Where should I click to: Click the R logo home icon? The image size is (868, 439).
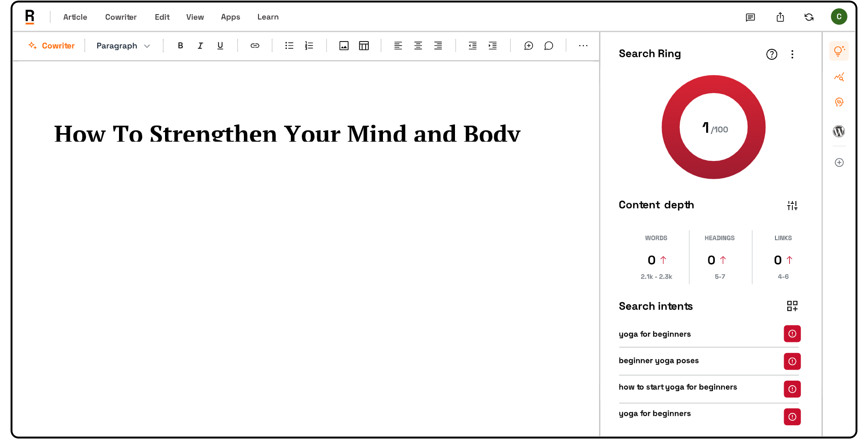30,17
